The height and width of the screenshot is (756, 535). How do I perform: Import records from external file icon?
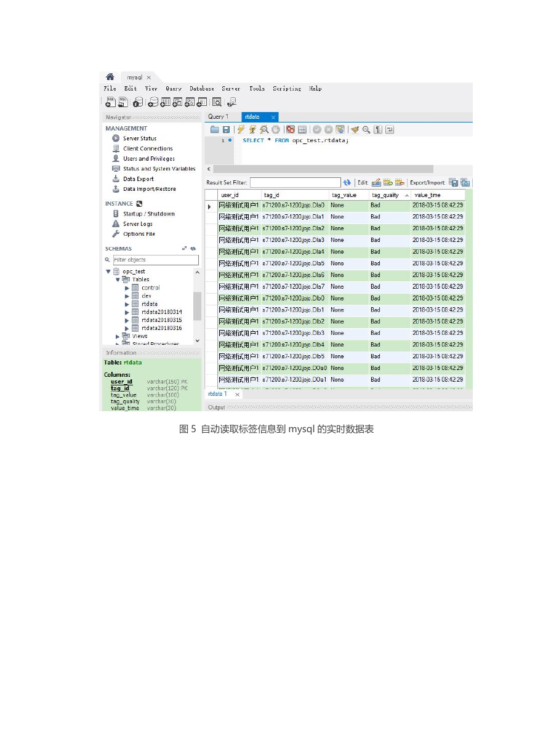coord(465,182)
